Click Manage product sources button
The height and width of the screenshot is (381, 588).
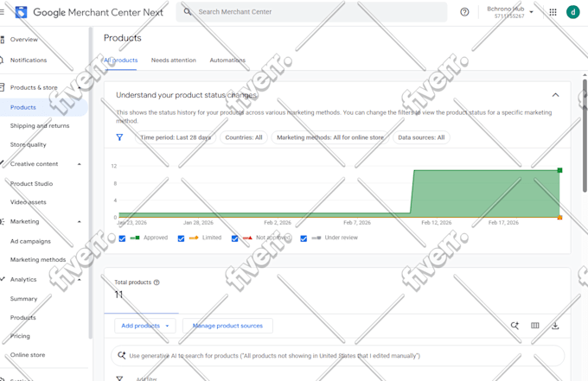click(x=227, y=326)
